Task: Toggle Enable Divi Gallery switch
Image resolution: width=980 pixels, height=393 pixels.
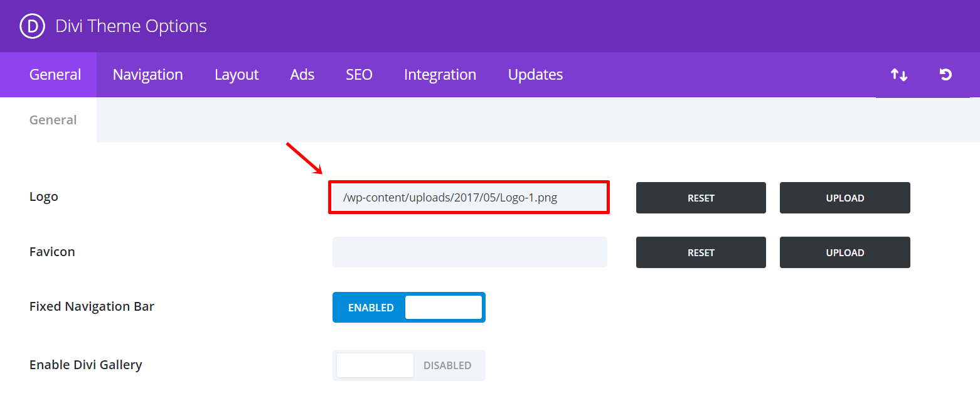Action: (408, 365)
